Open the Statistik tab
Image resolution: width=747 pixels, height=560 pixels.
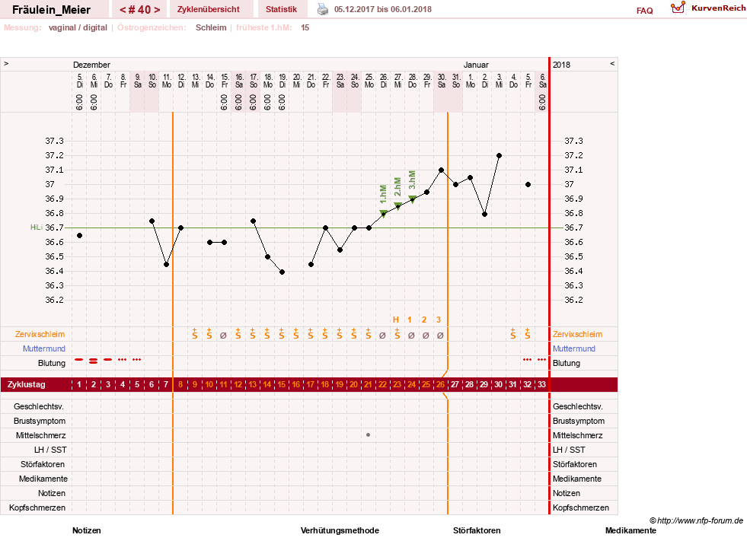(281, 9)
